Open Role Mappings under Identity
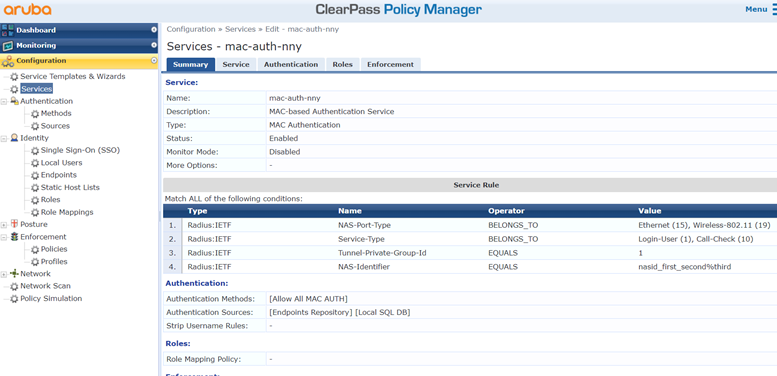This screenshot has height=376, width=777. click(67, 212)
